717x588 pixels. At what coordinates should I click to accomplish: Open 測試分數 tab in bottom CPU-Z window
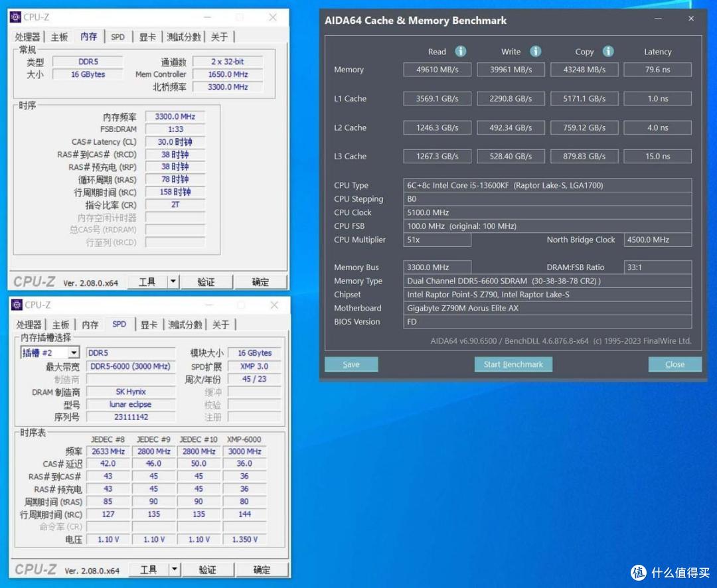coord(185,325)
